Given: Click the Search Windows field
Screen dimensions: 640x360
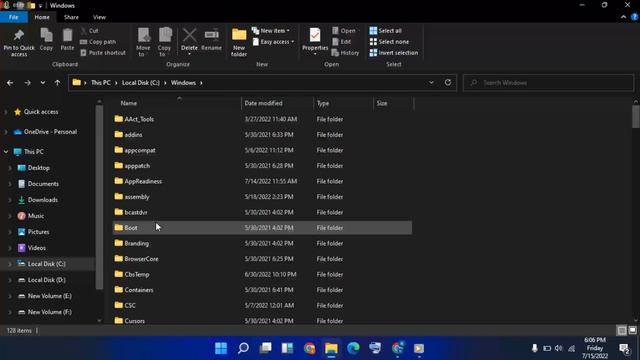Looking at the screenshot, I should [x=548, y=83].
